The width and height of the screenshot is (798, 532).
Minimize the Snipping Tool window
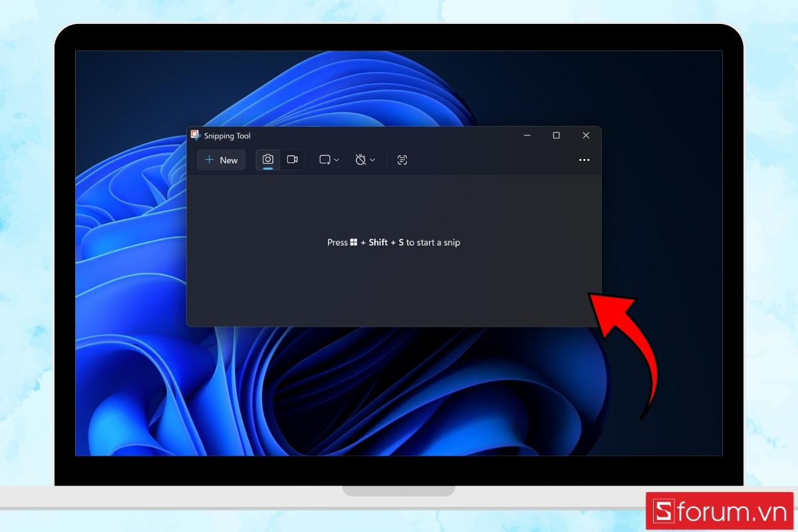pos(527,135)
